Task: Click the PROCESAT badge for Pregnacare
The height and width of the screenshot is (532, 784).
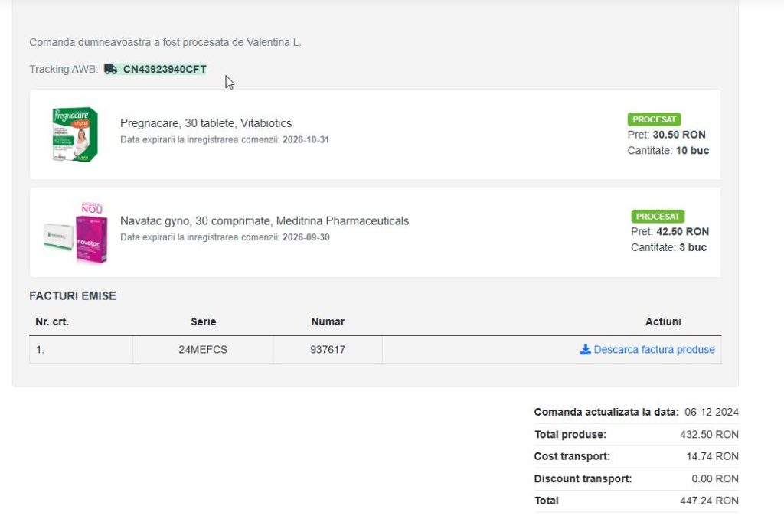Action: [654, 119]
